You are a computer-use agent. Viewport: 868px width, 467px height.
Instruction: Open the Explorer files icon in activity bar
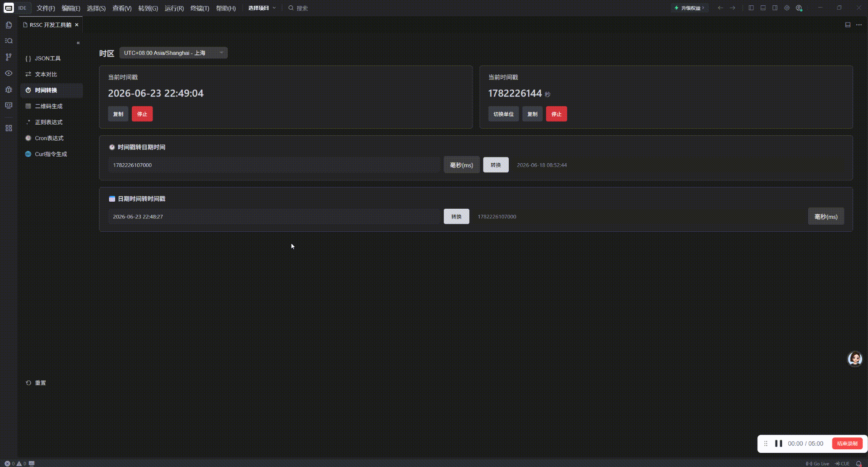[8, 25]
